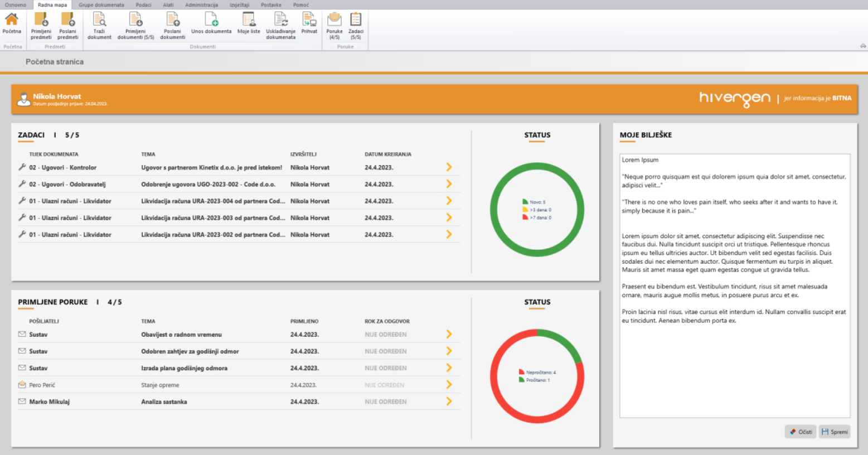This screenshot has width=868, height=455.
Task: Click the green Novo: 5 legend swatch
Action: (525, 202)
